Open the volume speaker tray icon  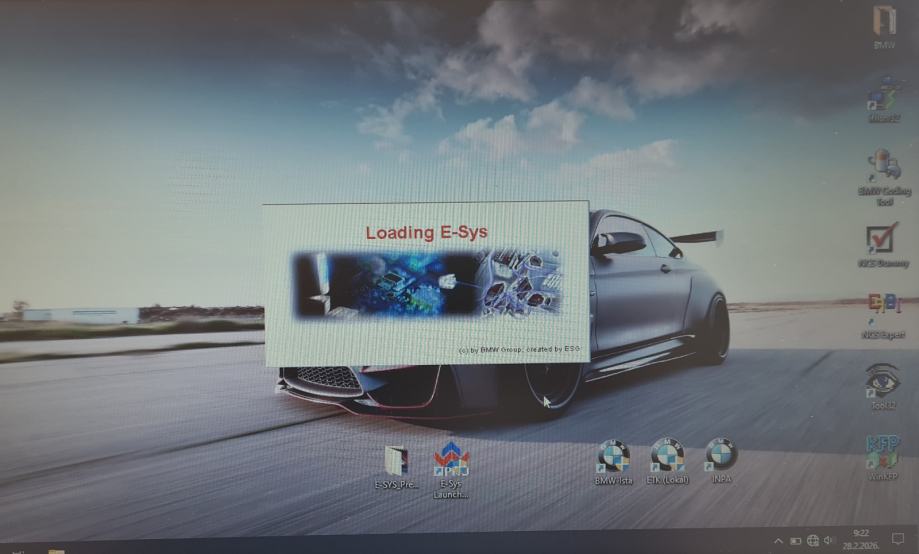coord(828,540)
